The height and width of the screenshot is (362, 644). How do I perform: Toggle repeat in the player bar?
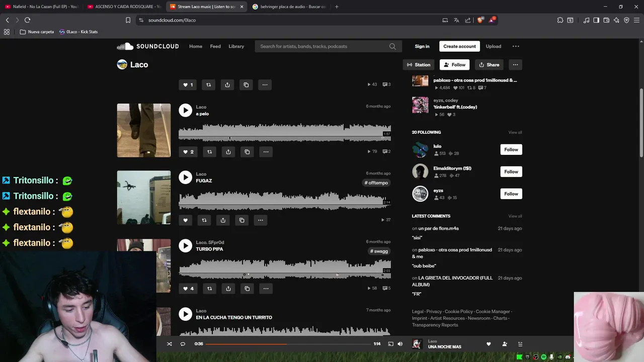[183, 344]
